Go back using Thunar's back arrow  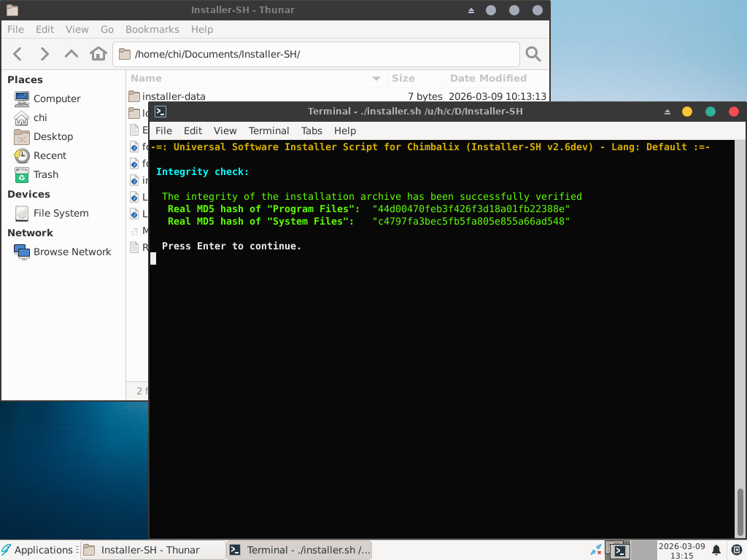18,54
